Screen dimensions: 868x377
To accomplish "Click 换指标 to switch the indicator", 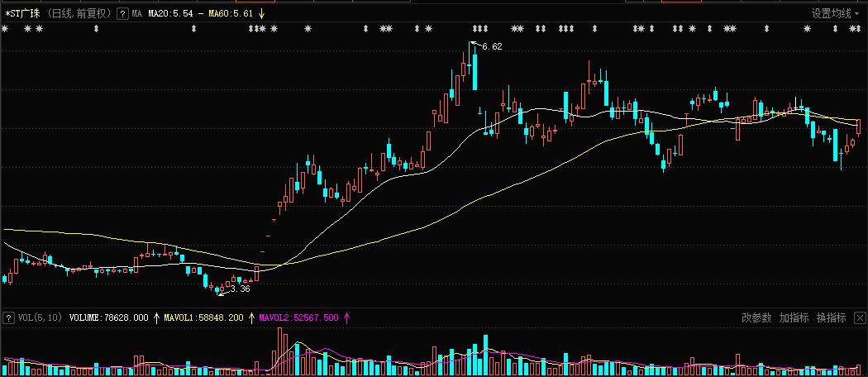I will tap(832, 317).
